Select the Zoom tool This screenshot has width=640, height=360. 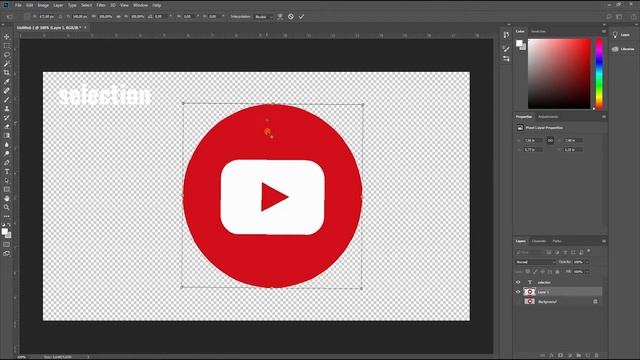click(x=7, y=207)
